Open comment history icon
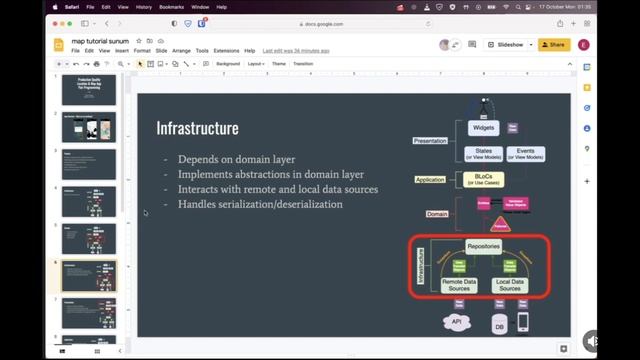The height and width of the screenshot is (360, 640). click(x=472, y=44)
